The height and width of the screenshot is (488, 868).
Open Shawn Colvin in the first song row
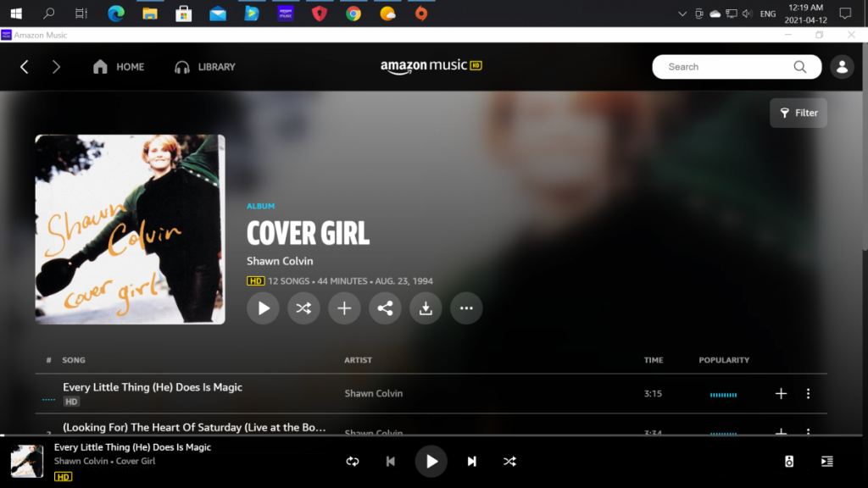coord(374,393)
